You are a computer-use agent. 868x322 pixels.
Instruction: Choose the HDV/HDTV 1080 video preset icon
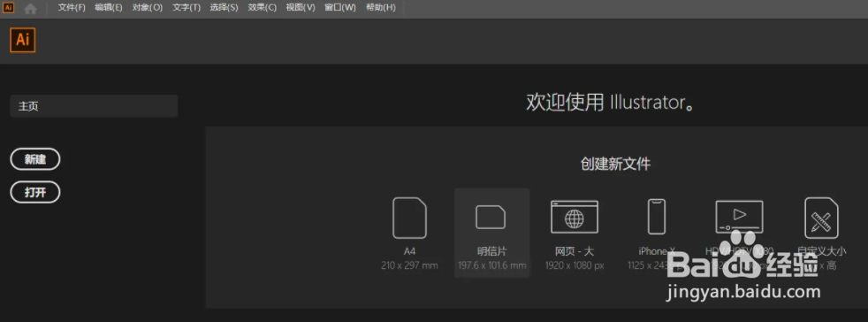tap(739, 216)
